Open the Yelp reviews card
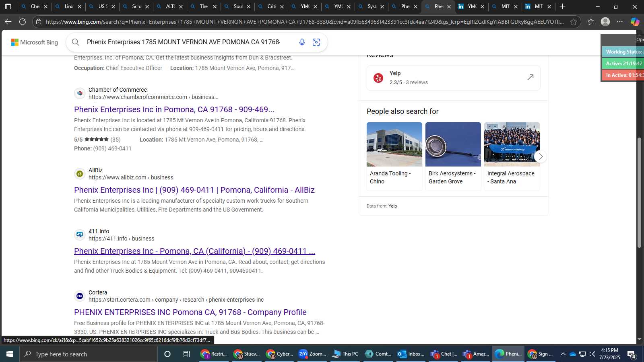This screenshot has width=644, height=362. 454,78
